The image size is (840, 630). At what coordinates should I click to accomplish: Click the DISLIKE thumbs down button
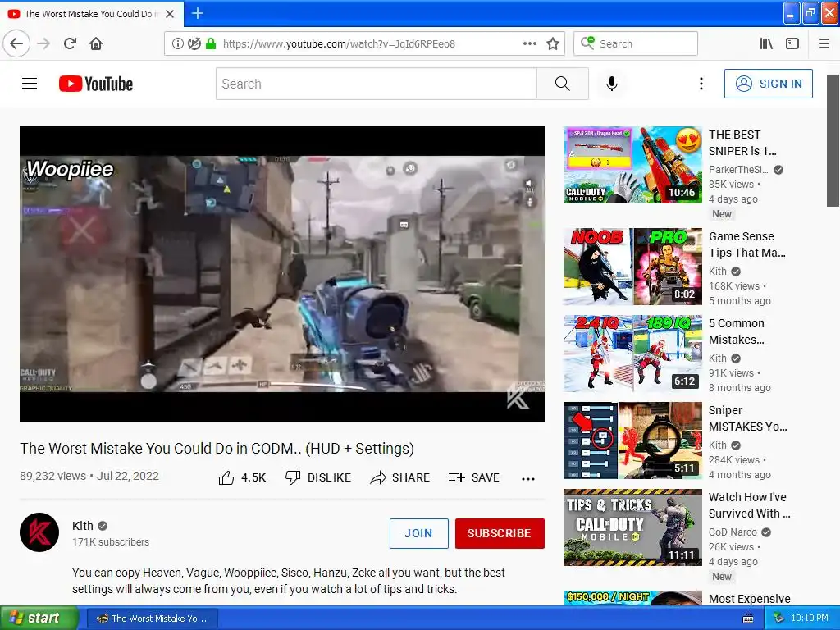point(318,477)
